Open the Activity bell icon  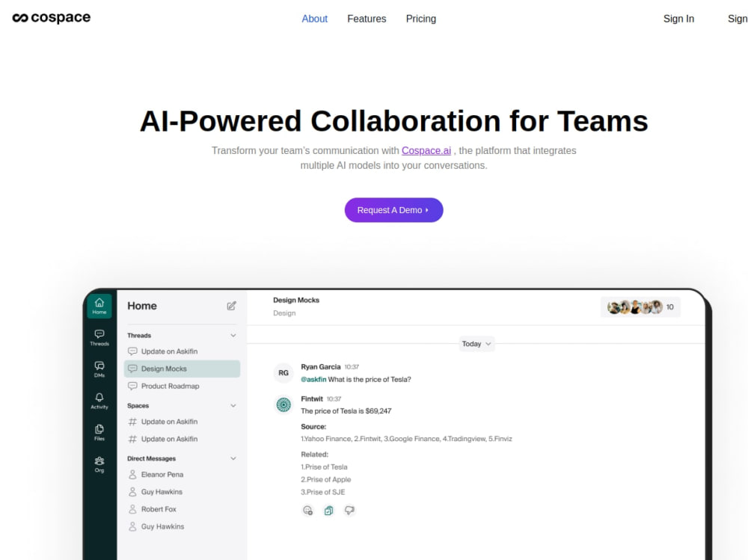pos(99,401)
